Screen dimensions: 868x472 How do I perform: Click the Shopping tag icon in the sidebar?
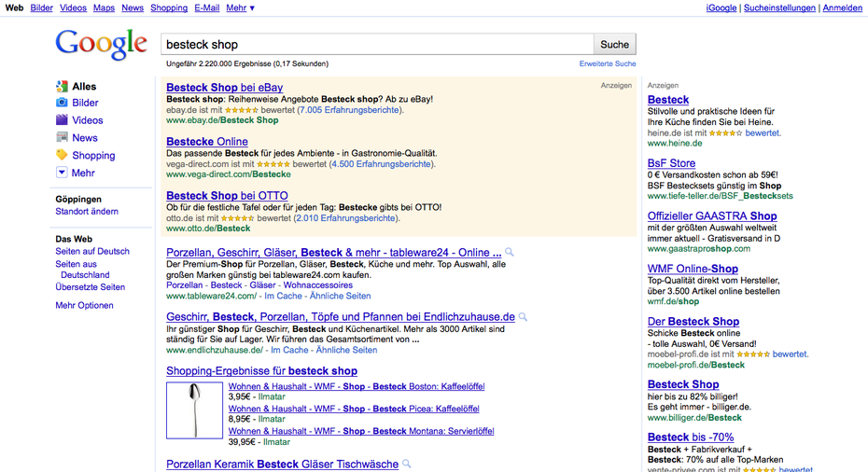(x=62, y=155)
